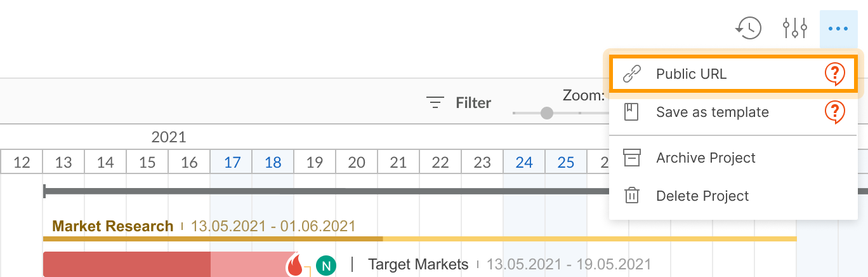
Task: Open the project history clock icon
Action: coord(749,29)
